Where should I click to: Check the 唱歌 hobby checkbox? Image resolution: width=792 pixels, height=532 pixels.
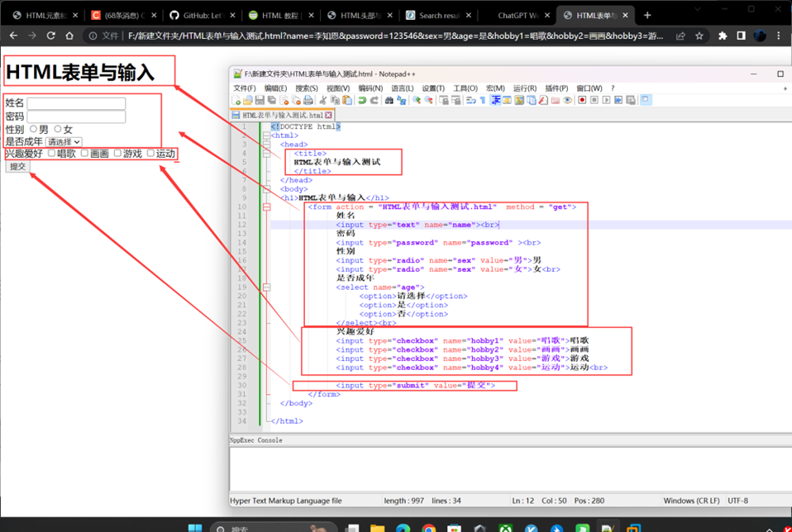[x=51, y=153]
